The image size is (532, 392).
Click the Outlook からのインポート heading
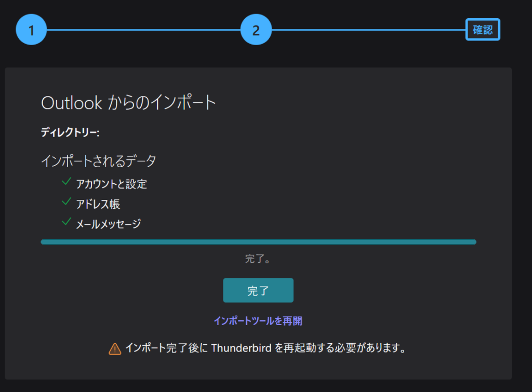click(x=128, y=103)
